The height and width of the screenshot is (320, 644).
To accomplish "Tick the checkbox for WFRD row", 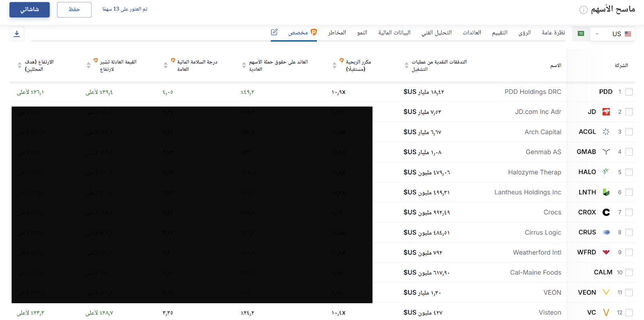I will click(x=629, y=252).
